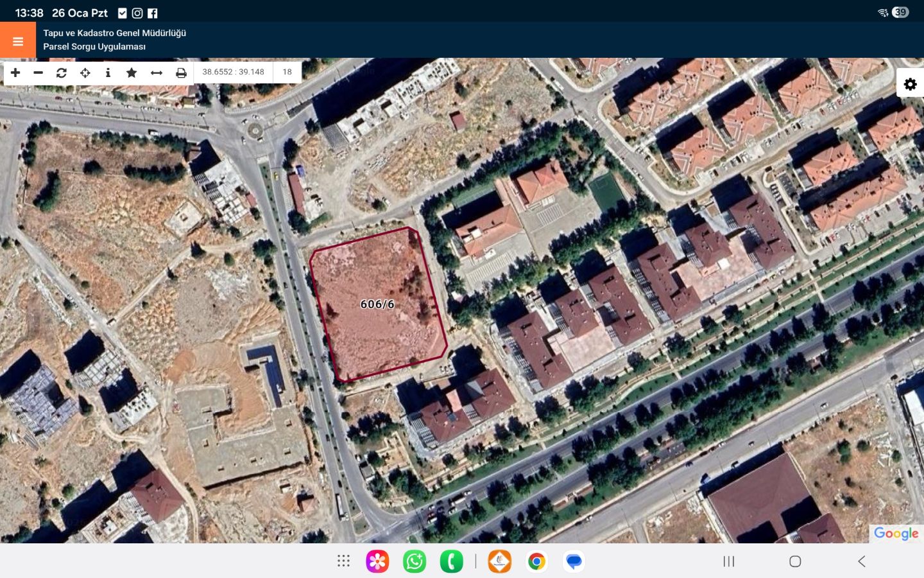Zoom out with the minus icon
This screenshot has height=578, width=924.
[38, 73]
